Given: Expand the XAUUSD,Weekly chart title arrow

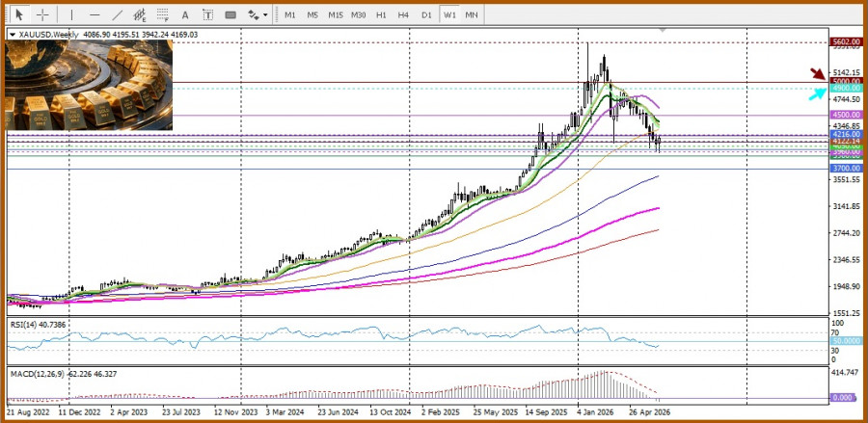Looking at the screenshot, I should (x=13, y=35).
